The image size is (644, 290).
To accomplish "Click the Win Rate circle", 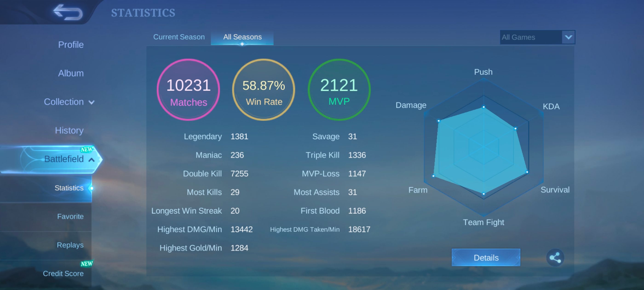I will [x=264, y=90].
